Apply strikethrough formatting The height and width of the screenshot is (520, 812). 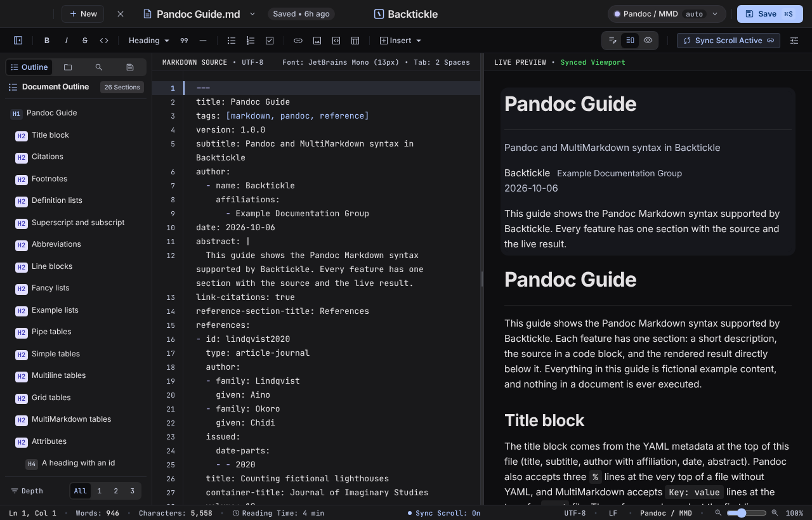tap(85, 41)
